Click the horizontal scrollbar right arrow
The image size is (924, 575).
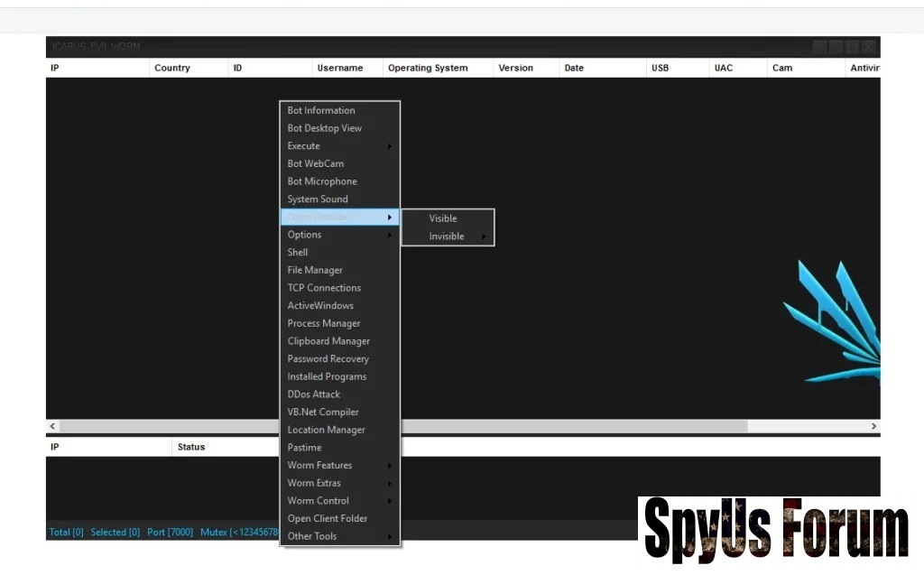(873, 426)
